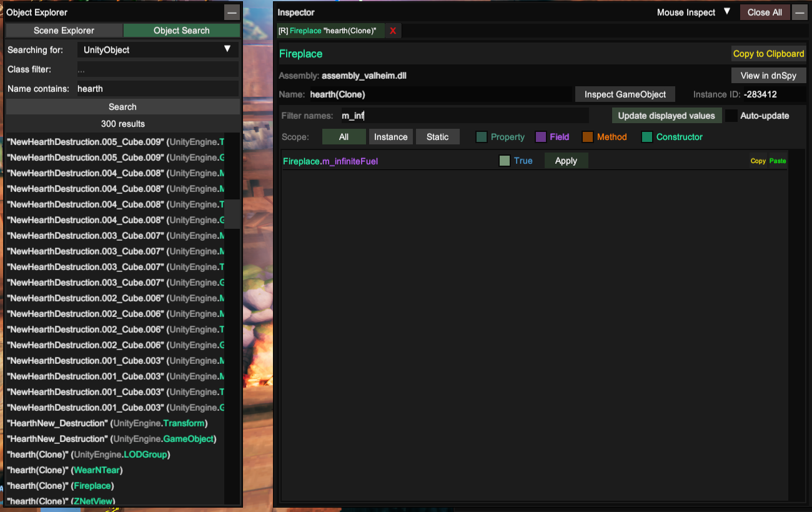Set scope to Static
Screen dimensions: 812x512
point(438,137)
